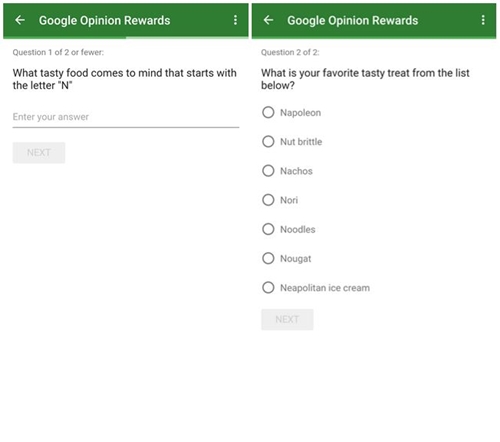Select the Napoleon radio option

[268, 112]
